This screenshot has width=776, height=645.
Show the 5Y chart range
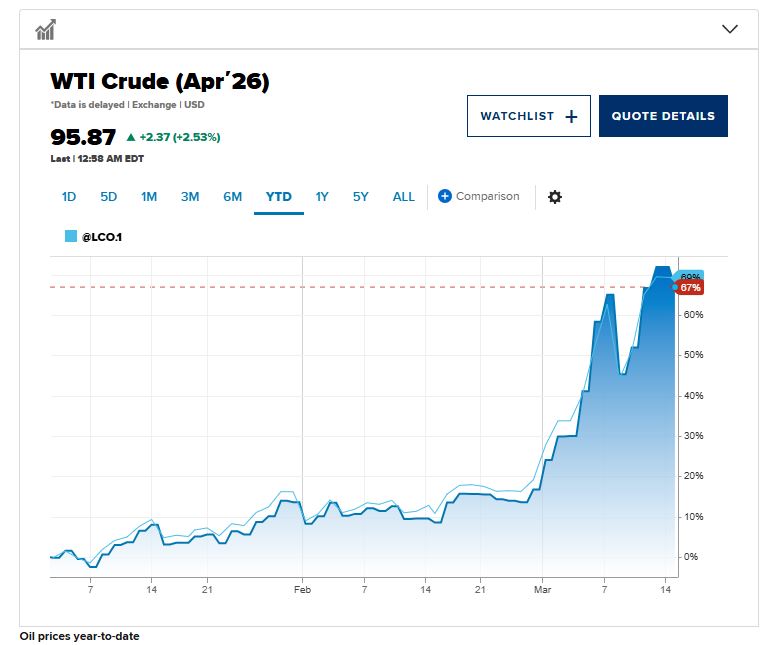[x=360, y=197]
